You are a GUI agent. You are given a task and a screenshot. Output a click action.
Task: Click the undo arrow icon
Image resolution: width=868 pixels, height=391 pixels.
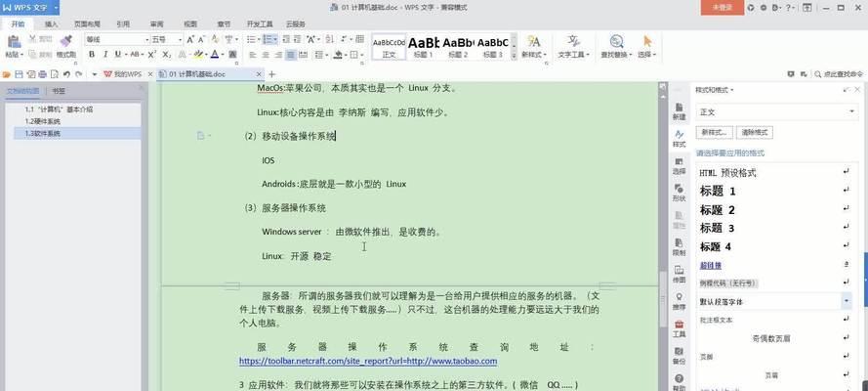(x=66, y=74)
